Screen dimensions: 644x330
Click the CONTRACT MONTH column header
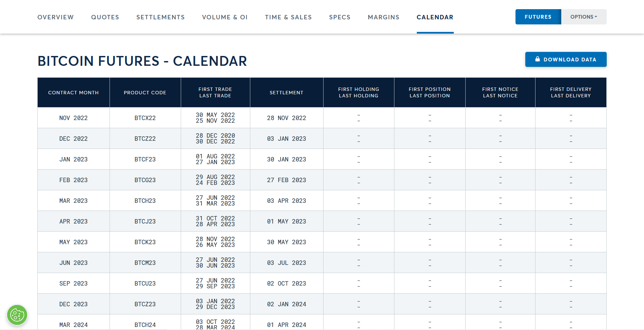pyautogui.click(x=73, y=92)
